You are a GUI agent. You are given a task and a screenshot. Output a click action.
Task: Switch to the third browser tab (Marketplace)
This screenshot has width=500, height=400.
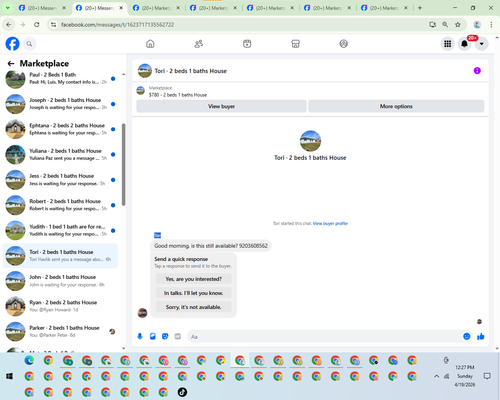click(156, 8)
